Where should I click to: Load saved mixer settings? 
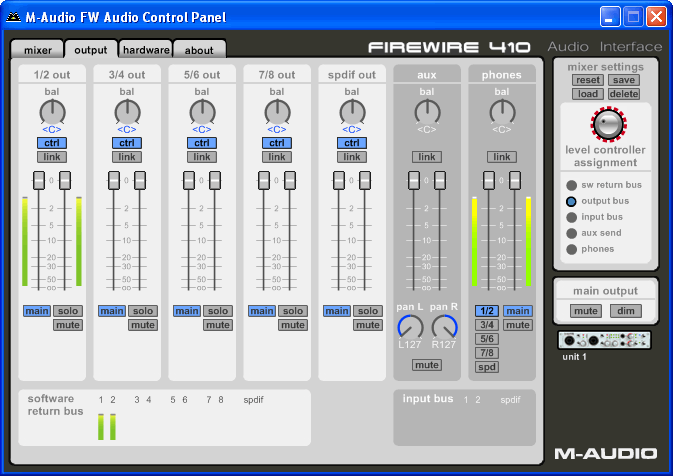pos(588,94)
